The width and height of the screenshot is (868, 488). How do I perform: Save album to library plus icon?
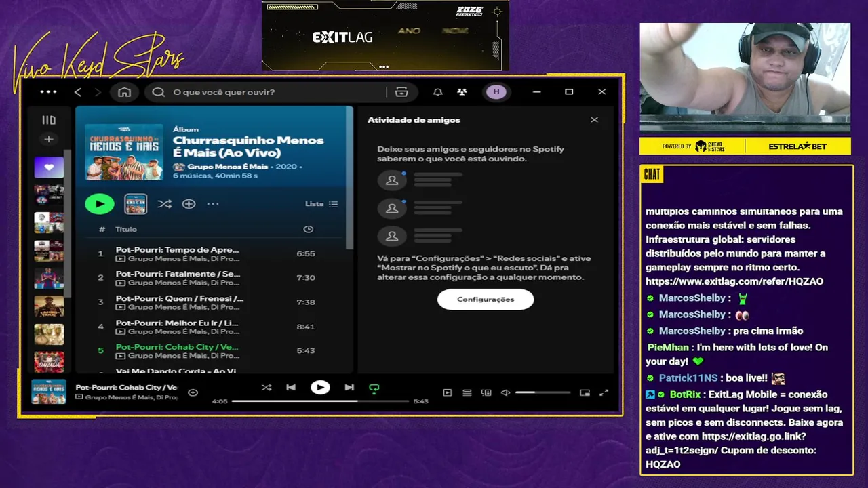coord(189,204)
